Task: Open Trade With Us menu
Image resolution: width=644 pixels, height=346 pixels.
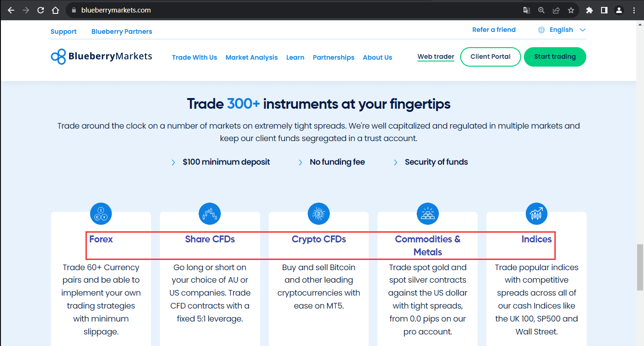Action: [x=194, y=57]
